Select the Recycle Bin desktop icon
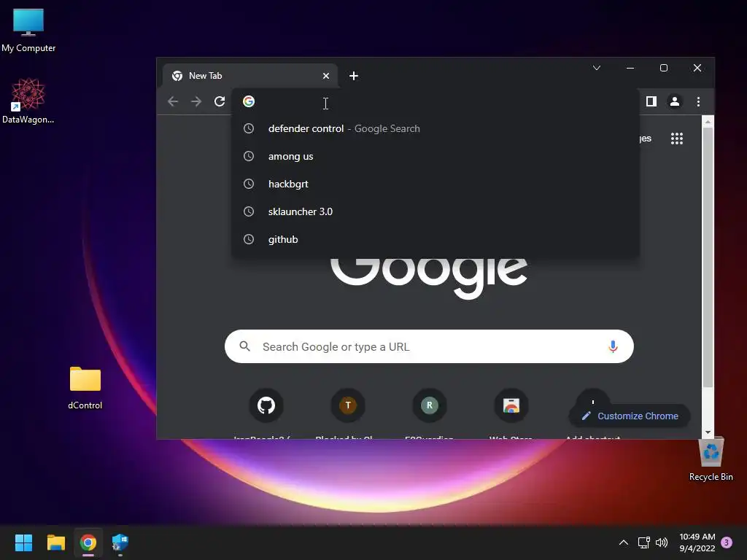The width and height of the screenshot is (747, 560). click(711, 459)
